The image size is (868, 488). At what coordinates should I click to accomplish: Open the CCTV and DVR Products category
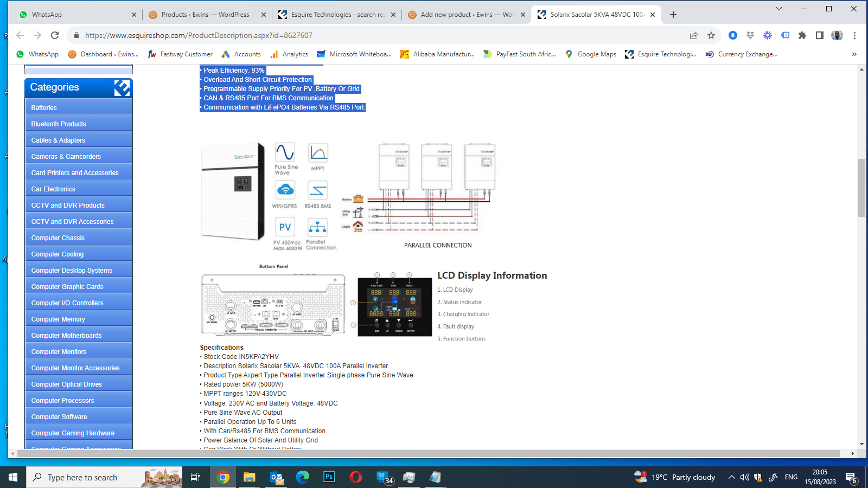click(x=68, y=206)
